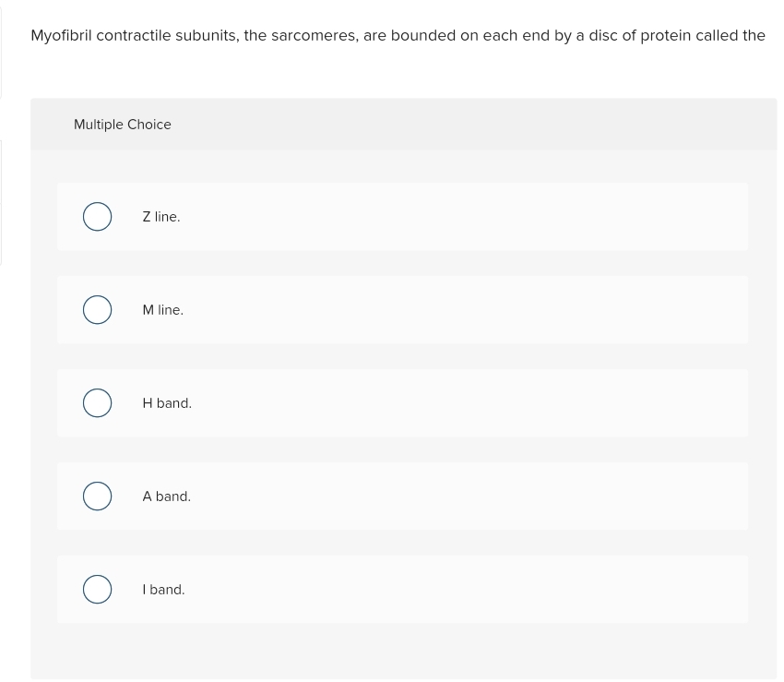
Task: Click blank space in the I band answer row
Action: (461, 590)
